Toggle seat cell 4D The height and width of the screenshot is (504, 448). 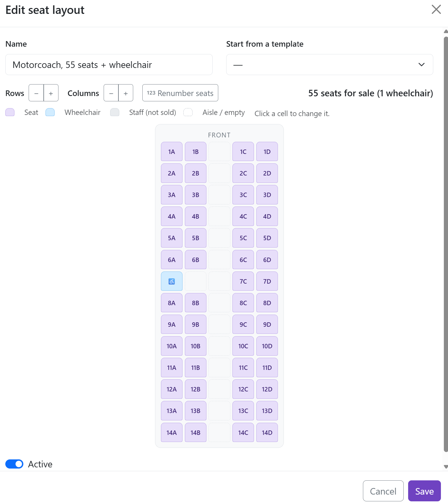click(x=267, y=216)
